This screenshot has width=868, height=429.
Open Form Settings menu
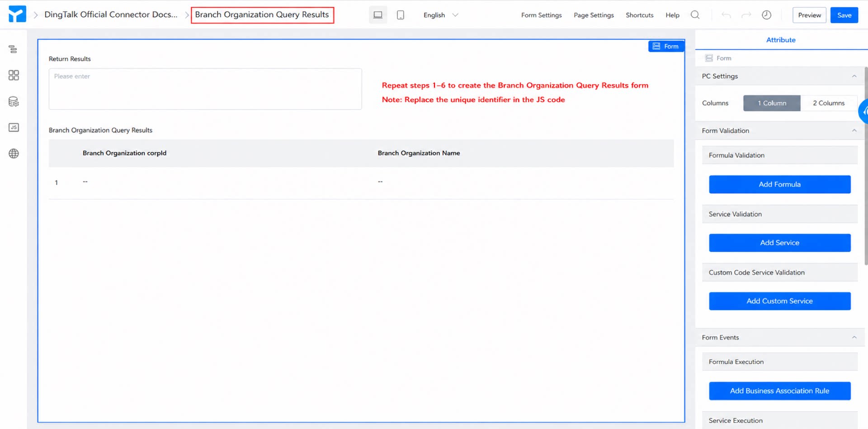[541, 15]
